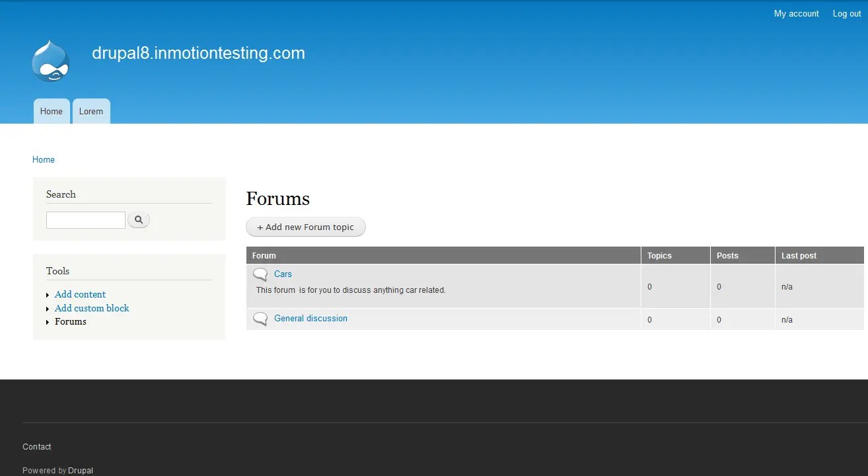The width and height of the screenshot is (868, 476).
Task: Click the Search block heading
Action: pyautogui.click(x=61, y=194)
